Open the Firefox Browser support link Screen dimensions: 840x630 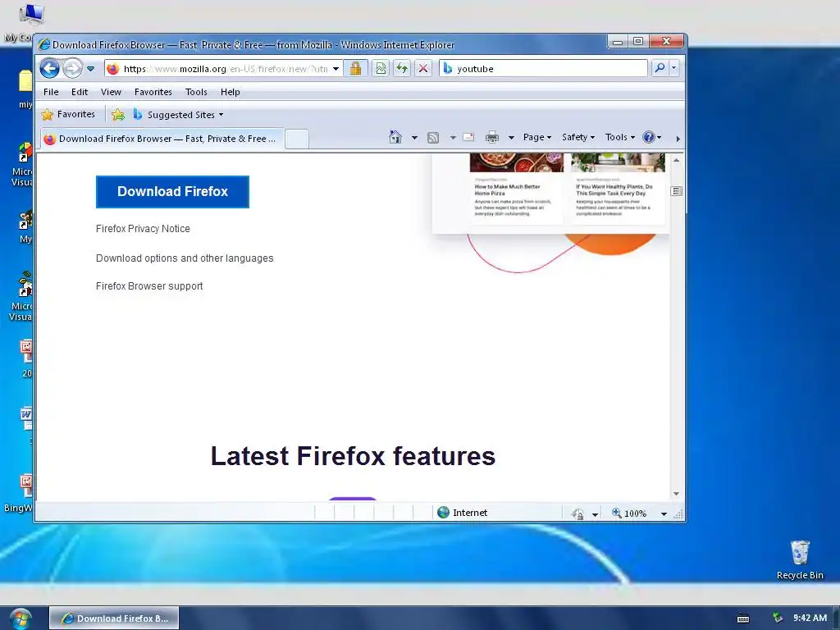[149, 286]
